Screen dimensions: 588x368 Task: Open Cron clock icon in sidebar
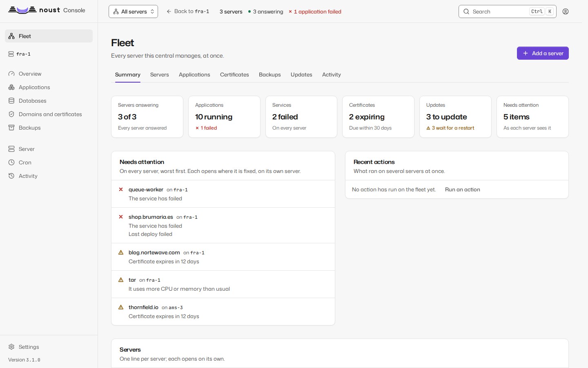11,162
